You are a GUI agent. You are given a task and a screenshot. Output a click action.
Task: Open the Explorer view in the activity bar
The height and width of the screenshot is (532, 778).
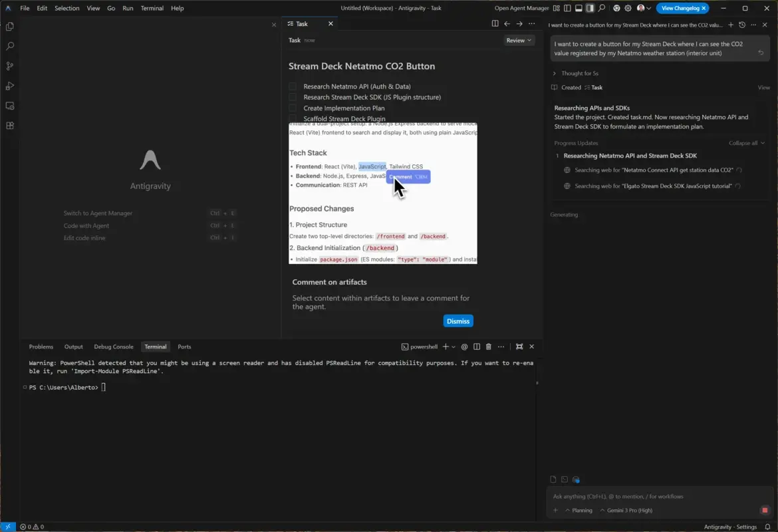9,27
